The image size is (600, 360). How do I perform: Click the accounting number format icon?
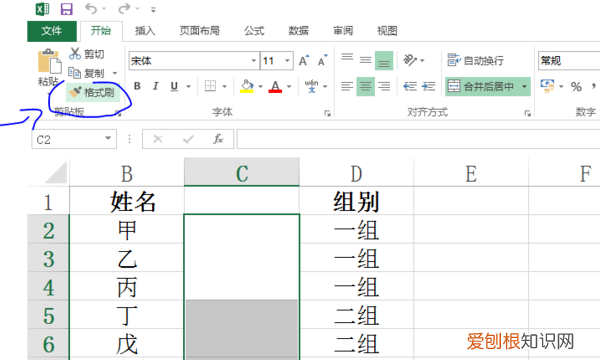pyautogui.click(x=548, y=86)
